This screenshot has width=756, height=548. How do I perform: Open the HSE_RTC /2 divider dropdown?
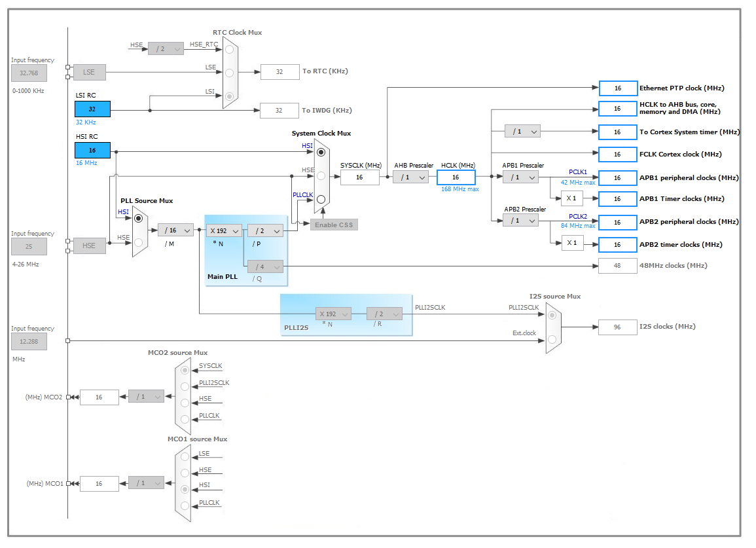(x=166, y=48)
